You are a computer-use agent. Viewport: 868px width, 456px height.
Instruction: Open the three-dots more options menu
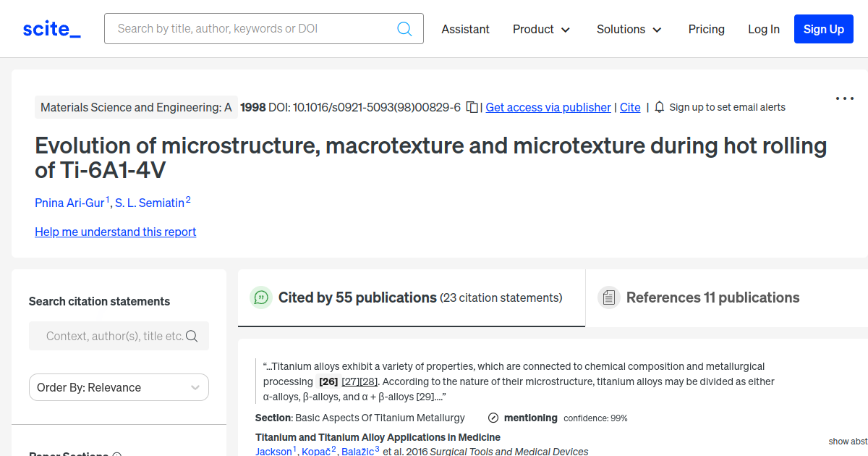(x=844, y=99)
